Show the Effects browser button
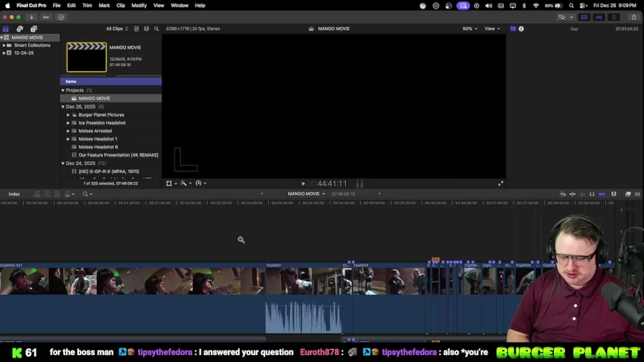Screen dimensions: 644x362 [628, 194]
